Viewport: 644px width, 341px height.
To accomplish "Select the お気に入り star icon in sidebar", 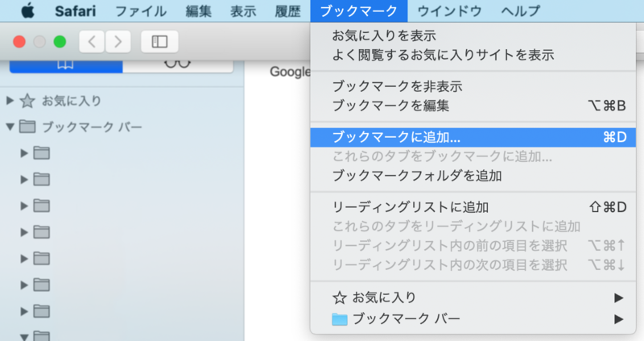I will coord(27,101).
